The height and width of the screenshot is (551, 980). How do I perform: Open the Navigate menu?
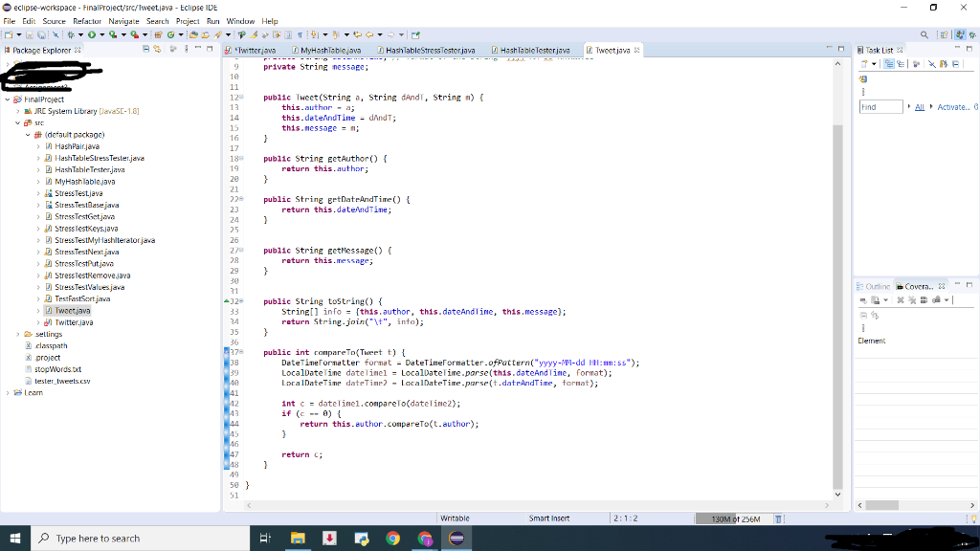(x=123, y=21)
